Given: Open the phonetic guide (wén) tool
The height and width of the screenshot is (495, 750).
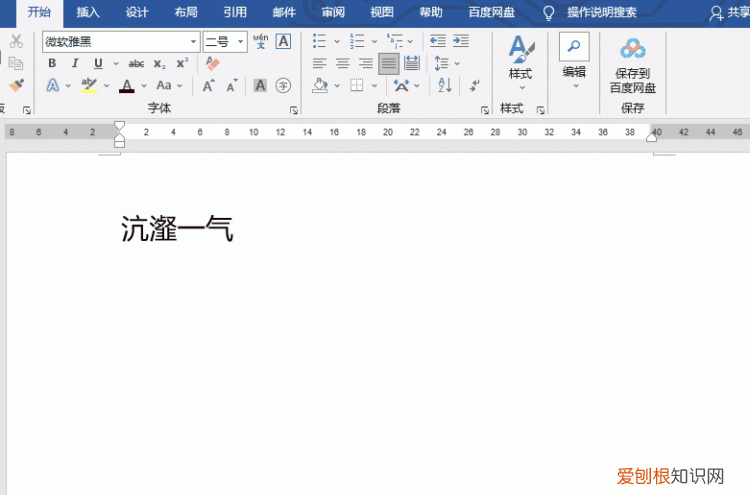Looking at the screenshot, I should click(x=261, y=41).
